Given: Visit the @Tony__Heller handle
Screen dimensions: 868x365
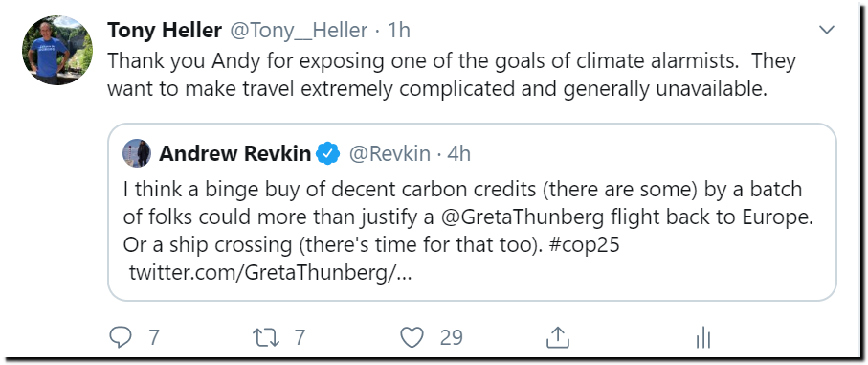Looking at the screenshot, I should [299, 31].
